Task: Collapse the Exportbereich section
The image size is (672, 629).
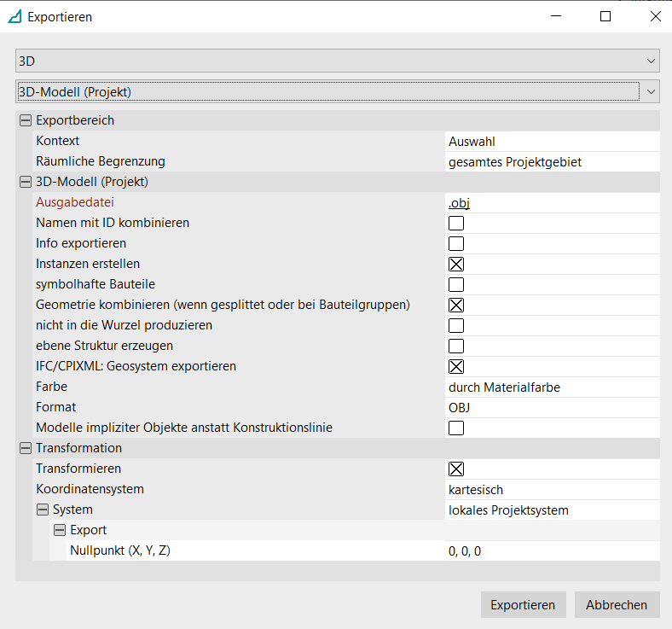Action: (x=25, y=120)
